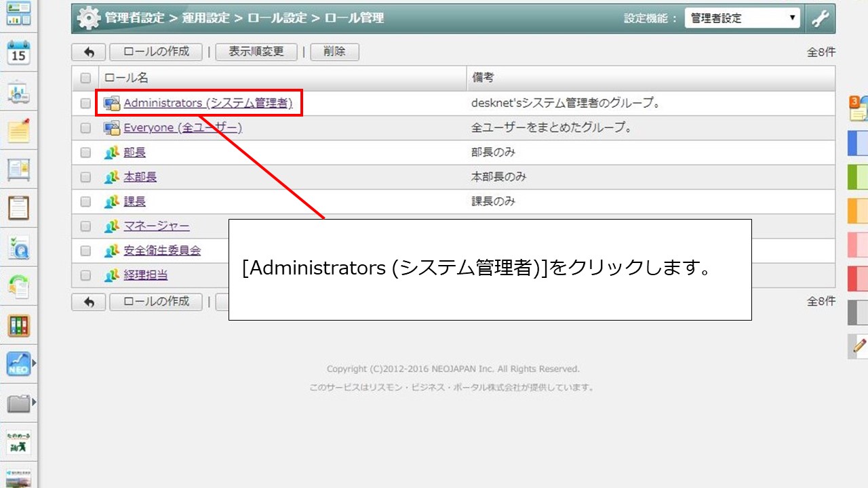The image size is (868, 488).
Task: Open the Administrators (システム管理者) role link
Action: coord(208,103)
